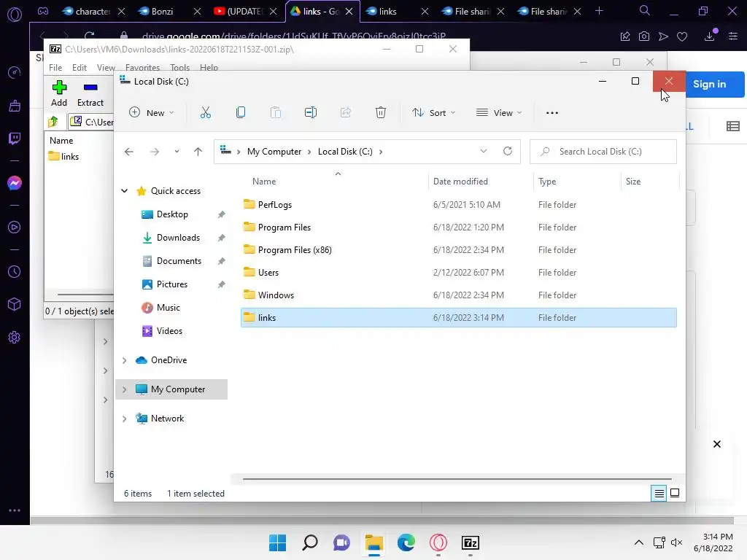
Task: Select the Users folder row
Action: 458,273
